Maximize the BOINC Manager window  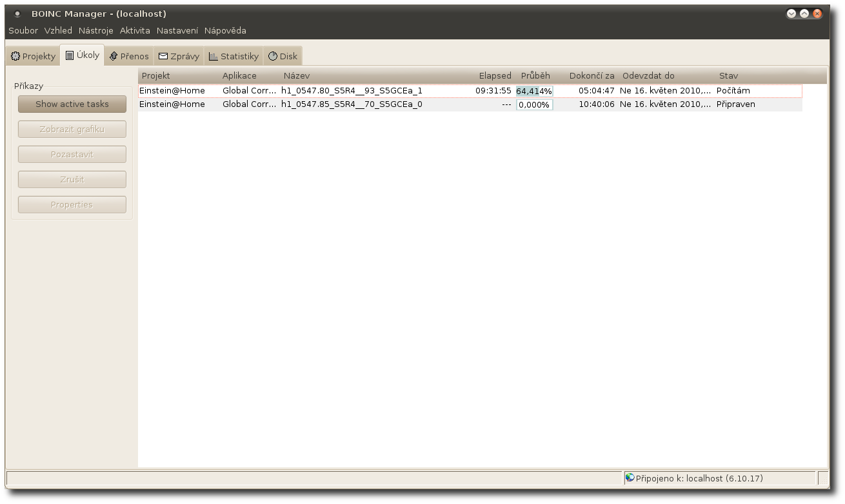804,14
